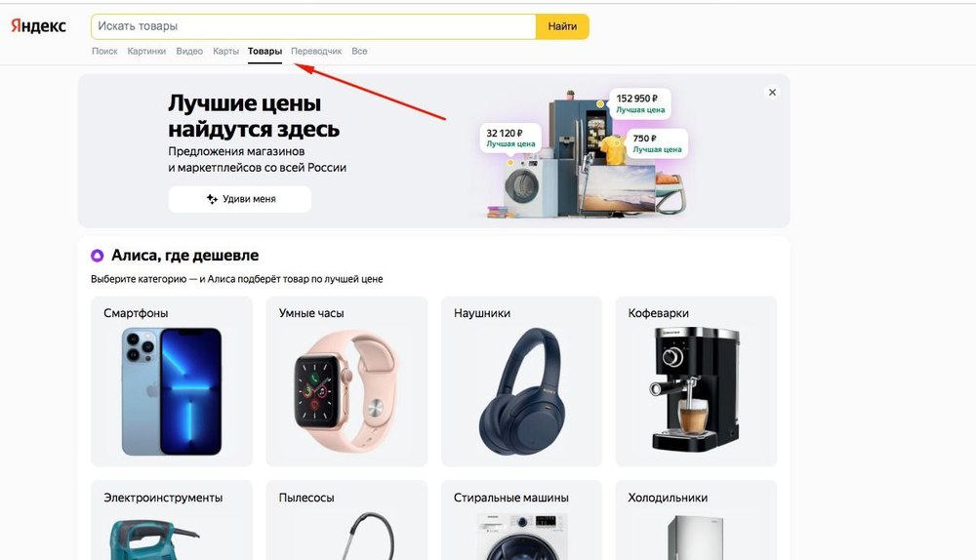Choose the Кофеварки category card

point(696,381)
